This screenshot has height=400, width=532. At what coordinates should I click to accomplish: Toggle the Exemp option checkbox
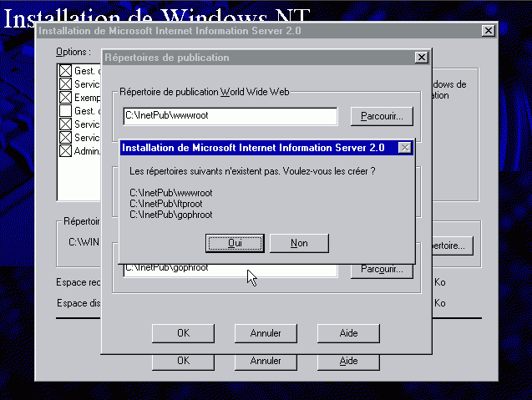65,99
